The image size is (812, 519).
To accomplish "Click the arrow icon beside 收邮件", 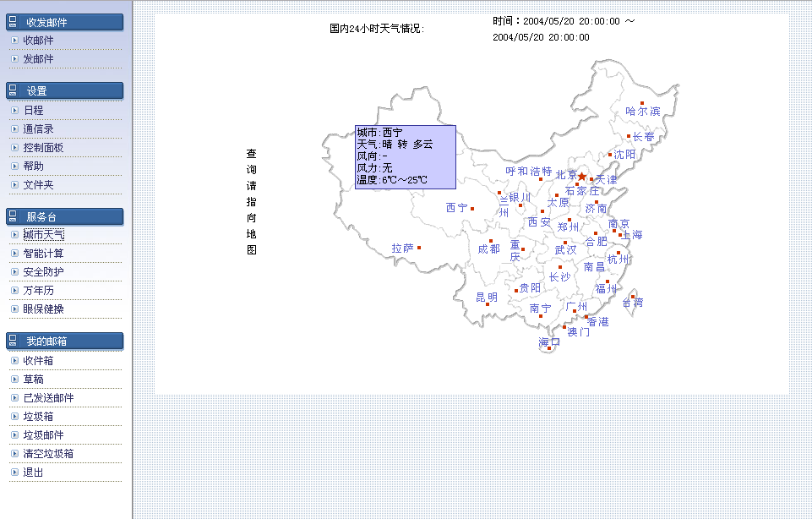I will point(14,41).
